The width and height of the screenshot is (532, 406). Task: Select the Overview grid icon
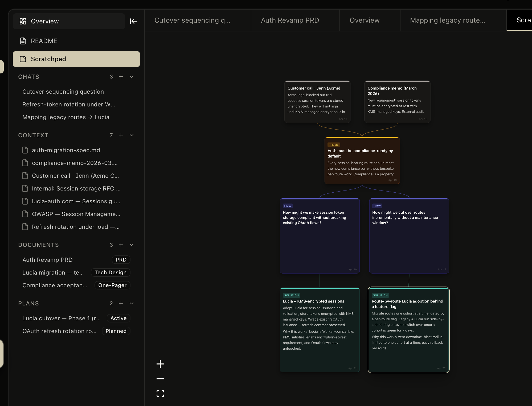tap(23, 21)
